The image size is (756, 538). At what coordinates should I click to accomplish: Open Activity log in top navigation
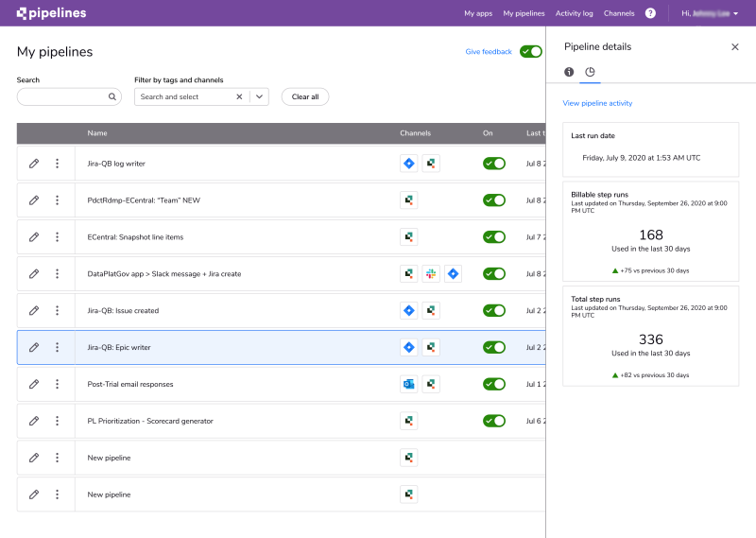pyautogui.click(x=575, y=13)
